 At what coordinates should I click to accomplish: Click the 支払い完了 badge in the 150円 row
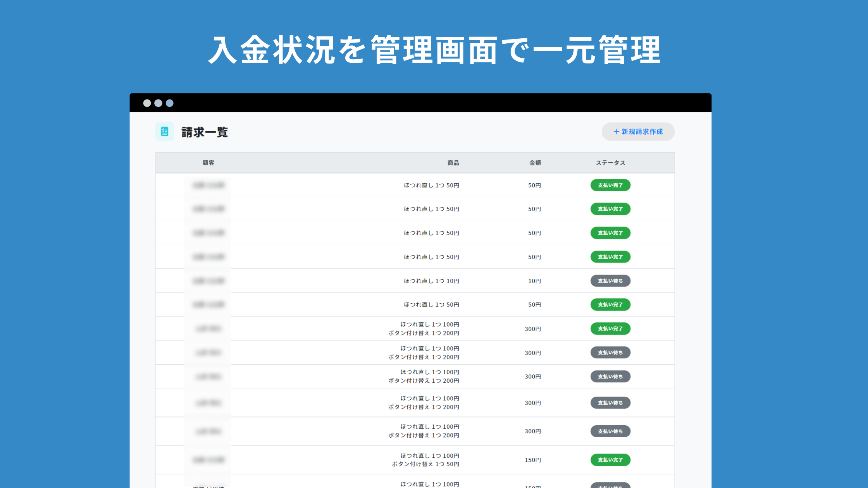point(610,460)
